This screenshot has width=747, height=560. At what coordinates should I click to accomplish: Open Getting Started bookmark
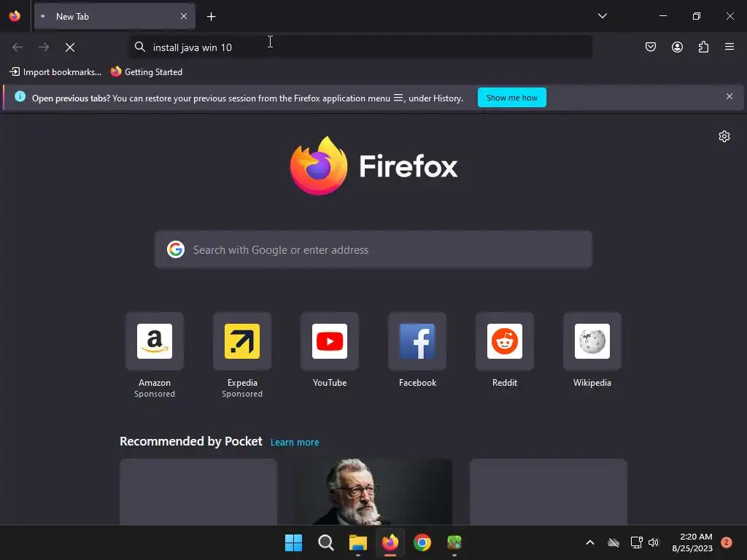(146, 72)
